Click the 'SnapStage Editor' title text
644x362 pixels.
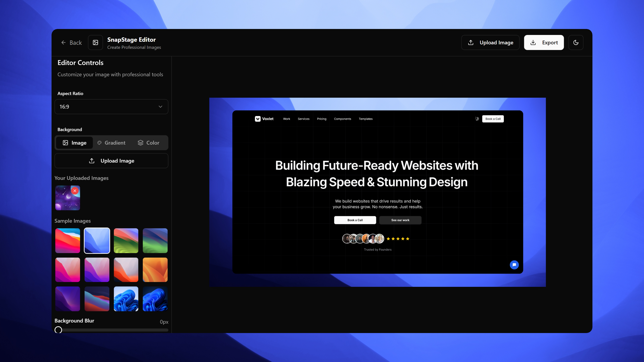click(131, 40)
